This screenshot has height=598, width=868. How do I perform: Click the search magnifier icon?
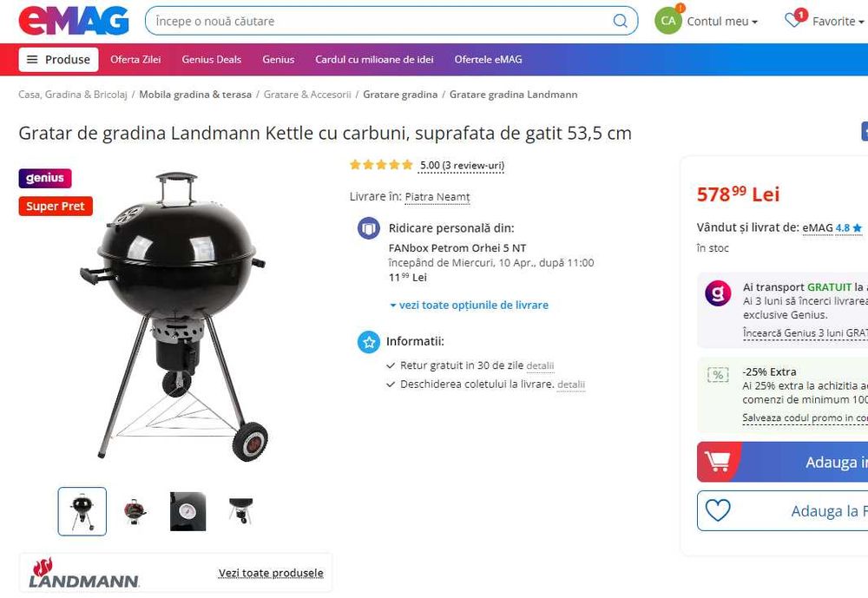pos(621,21)
